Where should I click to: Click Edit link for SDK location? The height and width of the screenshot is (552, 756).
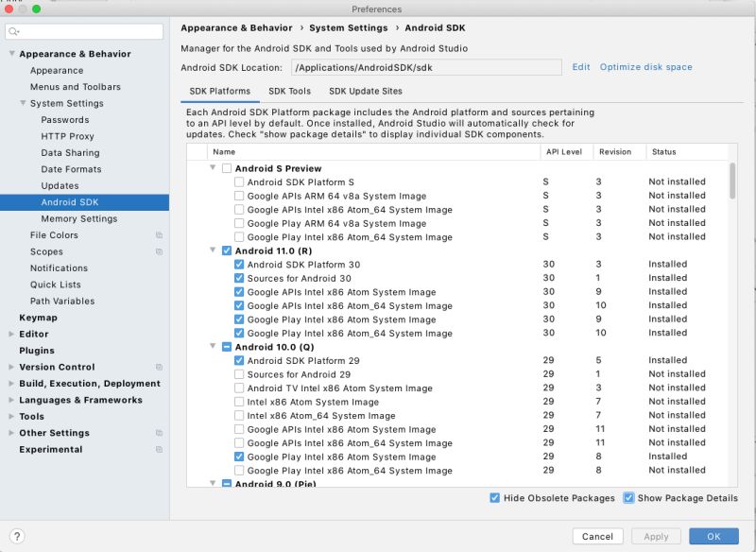(x=581, y=67)
